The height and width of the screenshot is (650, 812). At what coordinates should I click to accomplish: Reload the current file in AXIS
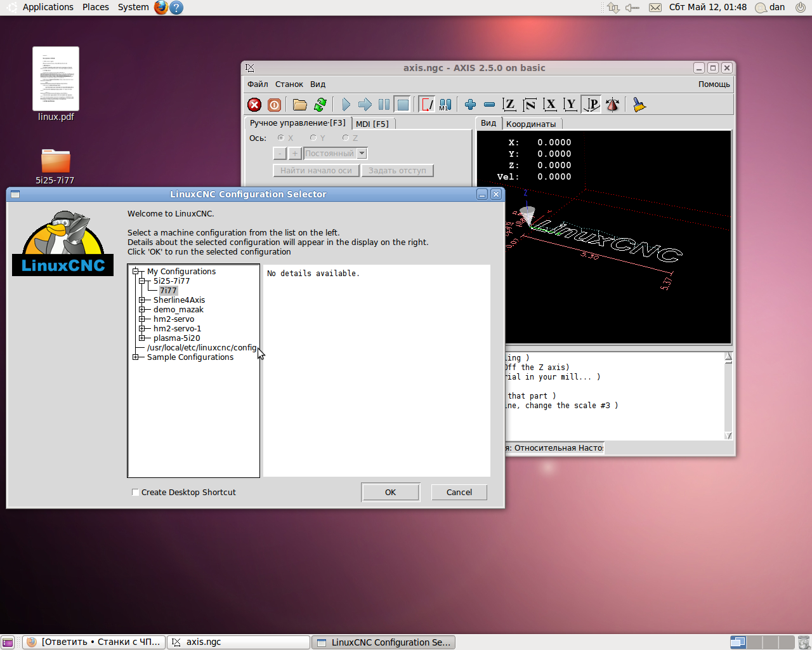point(320,105)
